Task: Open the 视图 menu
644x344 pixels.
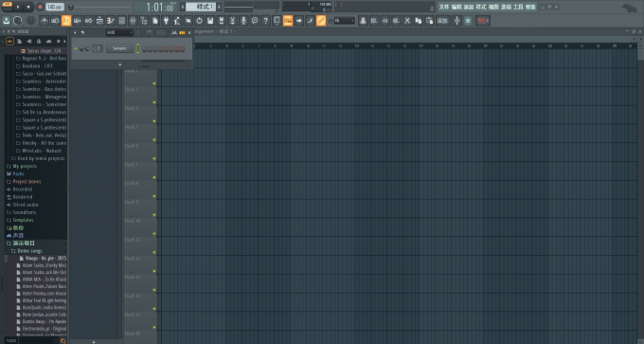Action: [x=493, y=7]
